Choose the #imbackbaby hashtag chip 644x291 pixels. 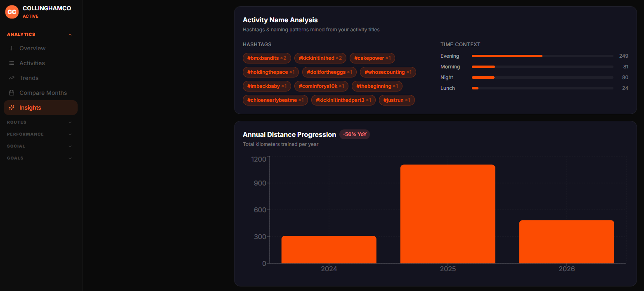point(267,86)
